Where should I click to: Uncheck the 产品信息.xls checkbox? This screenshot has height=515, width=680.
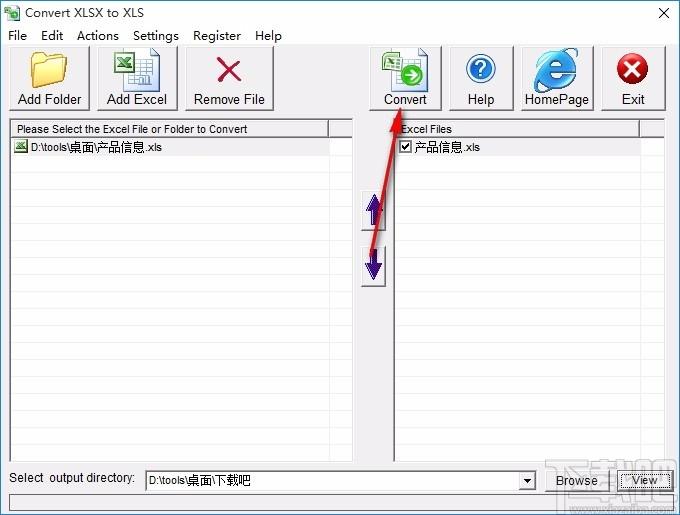point(405,147)
